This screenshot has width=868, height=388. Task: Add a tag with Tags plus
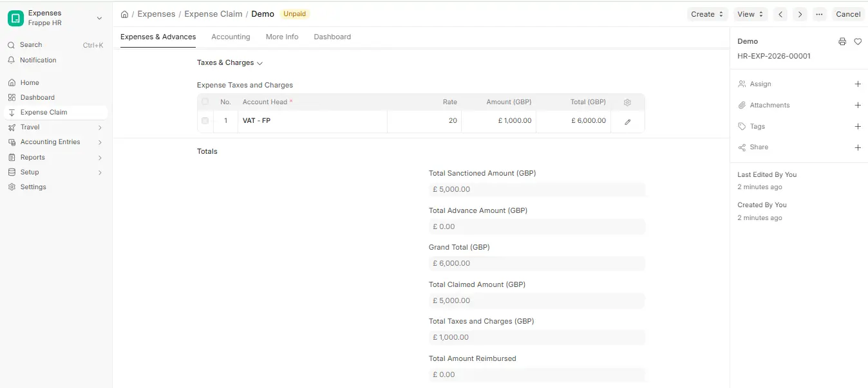858,127
